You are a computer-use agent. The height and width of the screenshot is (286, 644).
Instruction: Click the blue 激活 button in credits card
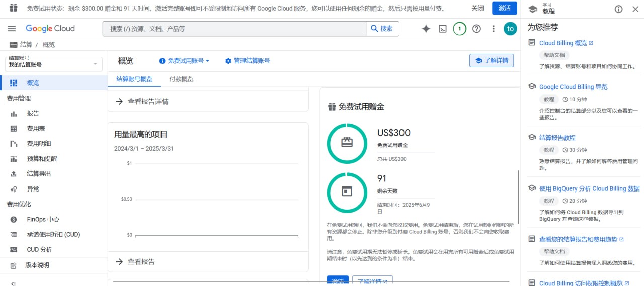[x=338, y=281]
